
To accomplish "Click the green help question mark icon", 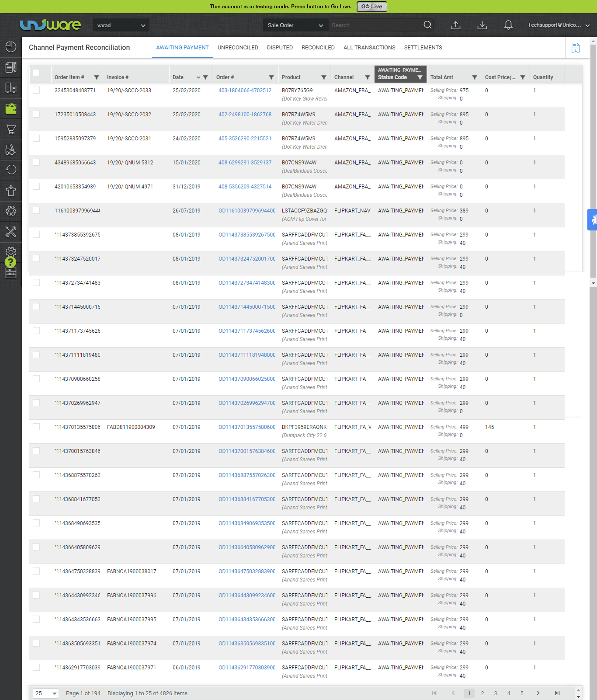I will coord(10,262).
